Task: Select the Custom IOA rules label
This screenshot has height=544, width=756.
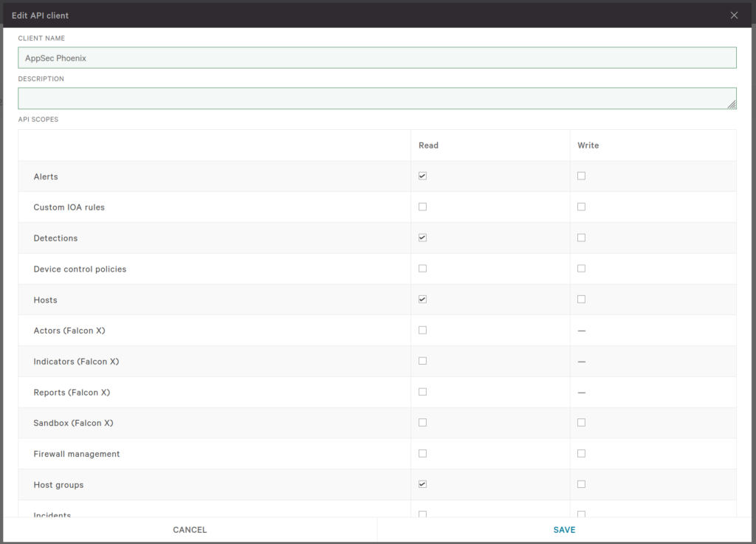Action: (69, 207)
